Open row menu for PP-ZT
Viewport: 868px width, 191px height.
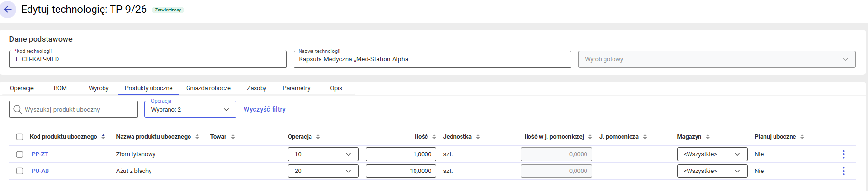(843, 154)
